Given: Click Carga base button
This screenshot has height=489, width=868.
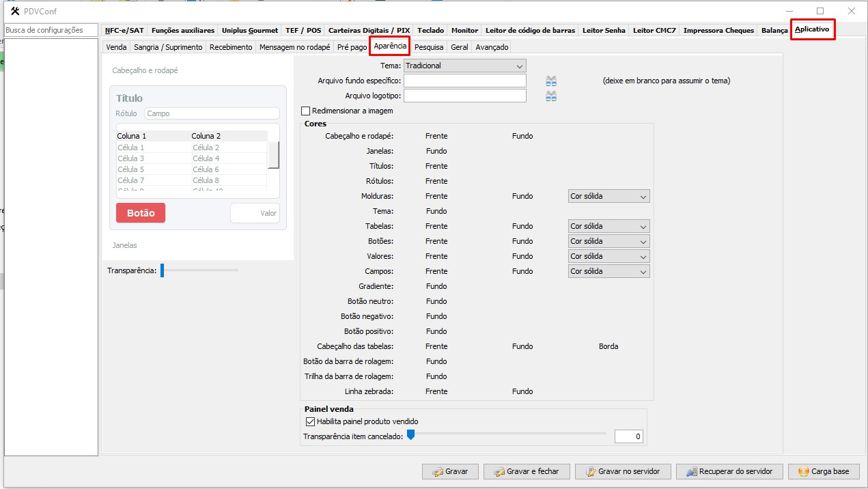Looking at the screenshot, I should 824,471.
